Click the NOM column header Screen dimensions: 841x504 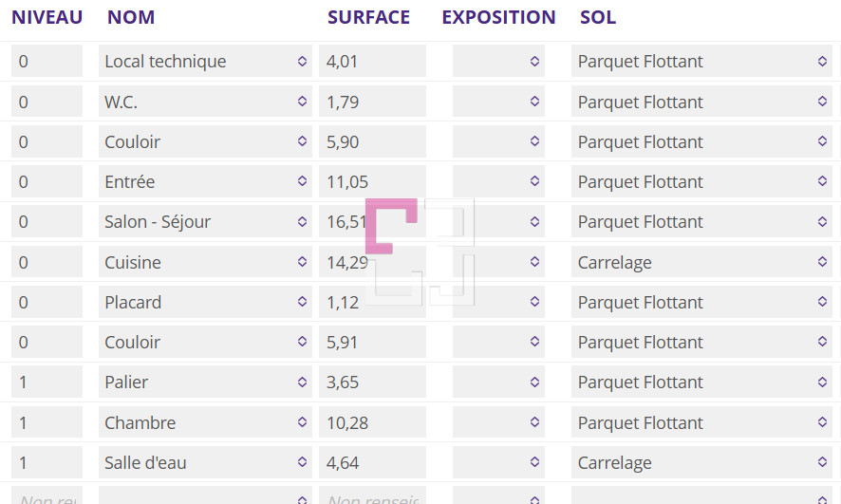point(131,17)
